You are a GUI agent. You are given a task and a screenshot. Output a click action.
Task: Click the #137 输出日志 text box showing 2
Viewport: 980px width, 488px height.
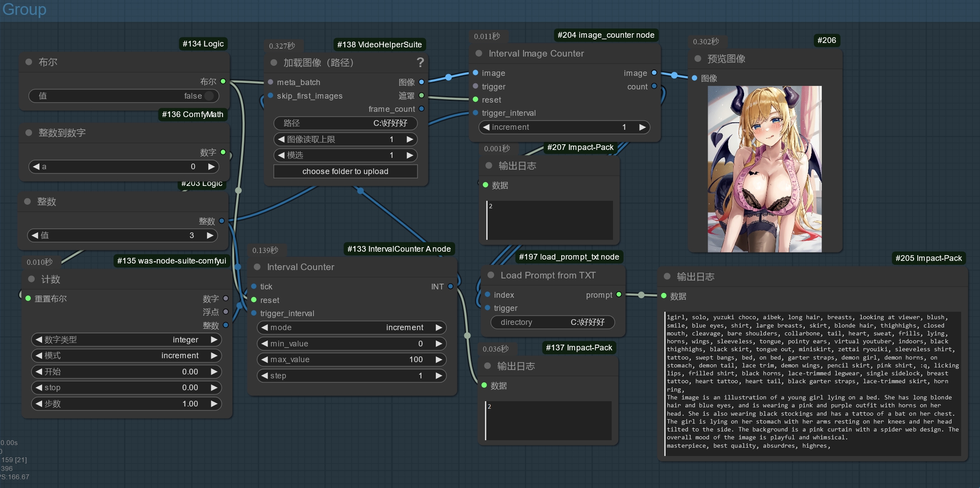(548, 420)
